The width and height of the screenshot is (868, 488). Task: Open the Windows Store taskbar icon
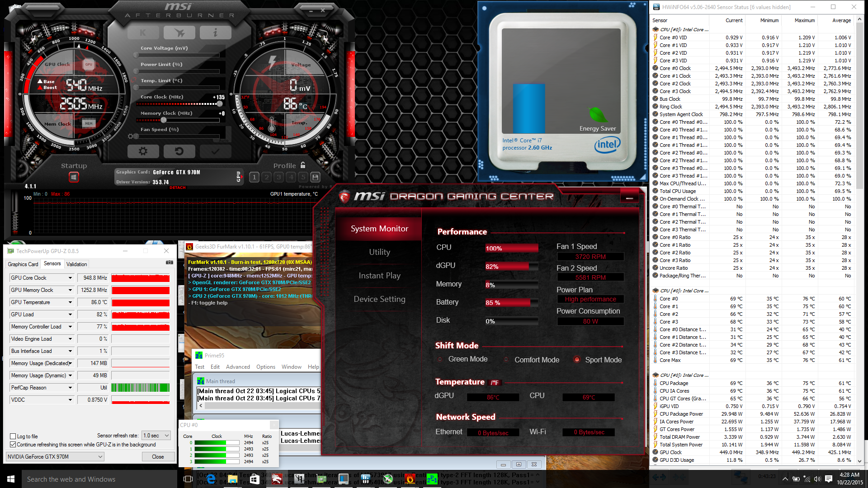click(255, 479)
